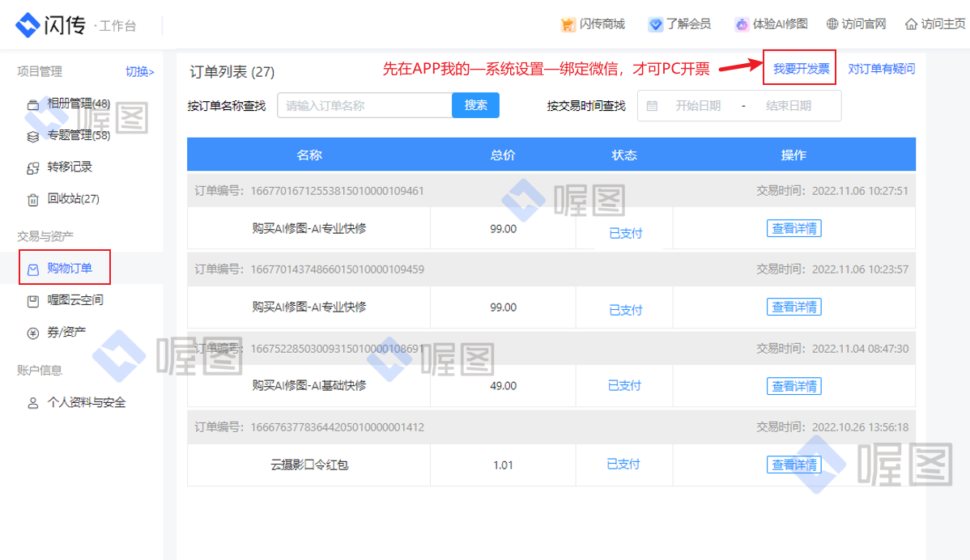Click 对订单有疑问 link
Image resolution: width=970 pixels, height=560 pixels.
(881, 69)
